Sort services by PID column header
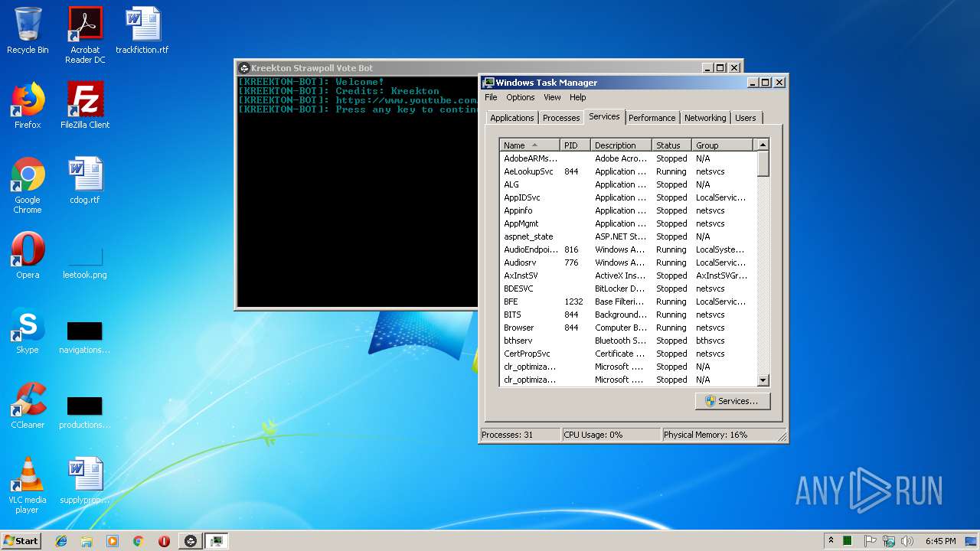Screen dimensions: 980x551 [x=575, y=145]
